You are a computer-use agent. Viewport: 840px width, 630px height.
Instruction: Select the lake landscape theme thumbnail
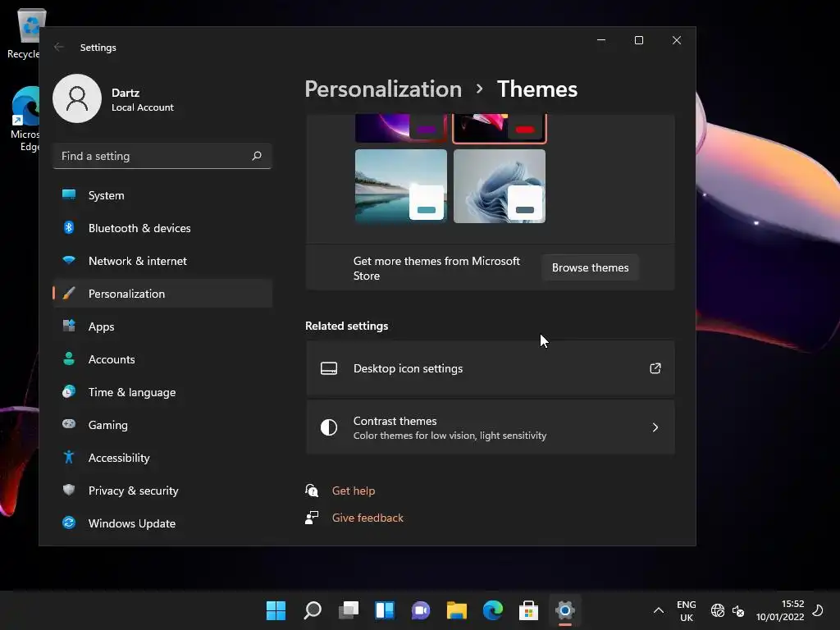click(x=400, y=186)
